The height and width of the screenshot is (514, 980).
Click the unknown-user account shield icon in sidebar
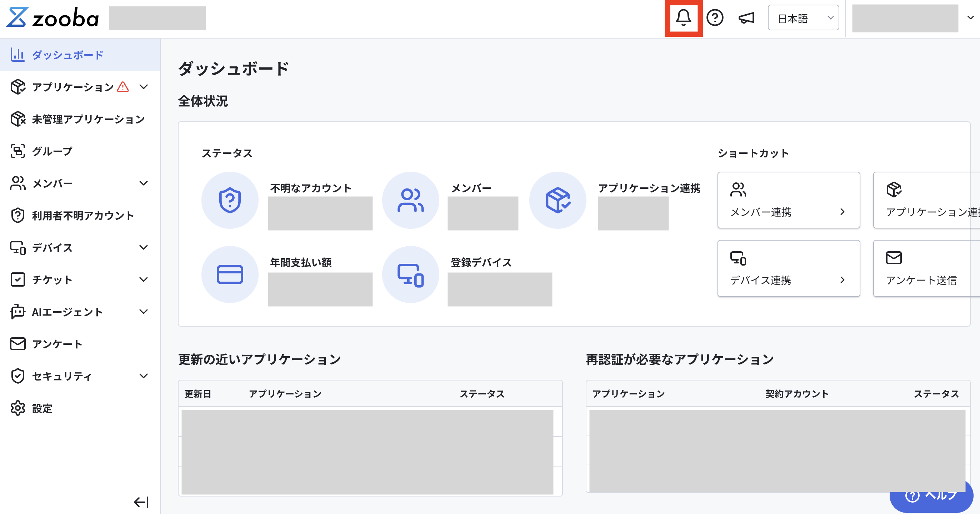point(17,216)
